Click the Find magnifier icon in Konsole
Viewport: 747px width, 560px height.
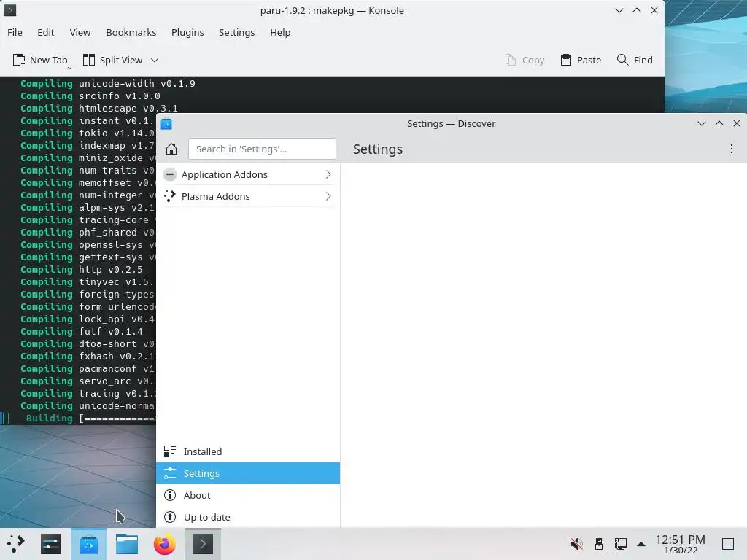tap(623, 60)
